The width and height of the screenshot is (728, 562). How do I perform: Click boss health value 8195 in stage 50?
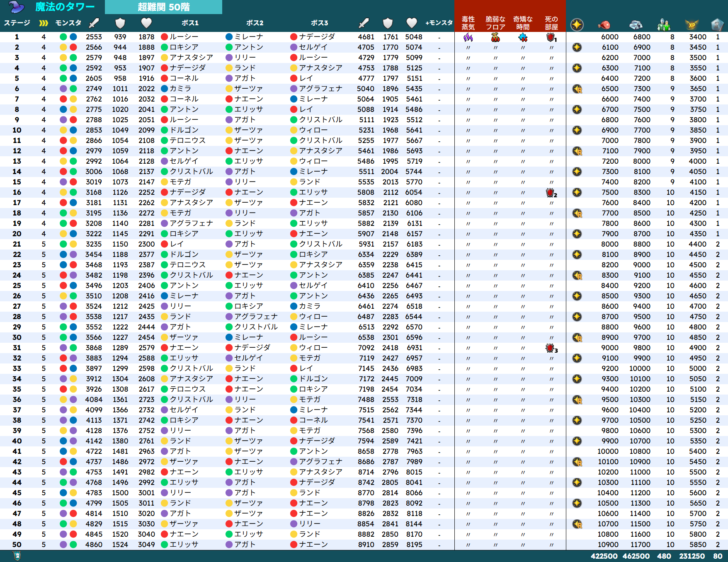point(414,545)
